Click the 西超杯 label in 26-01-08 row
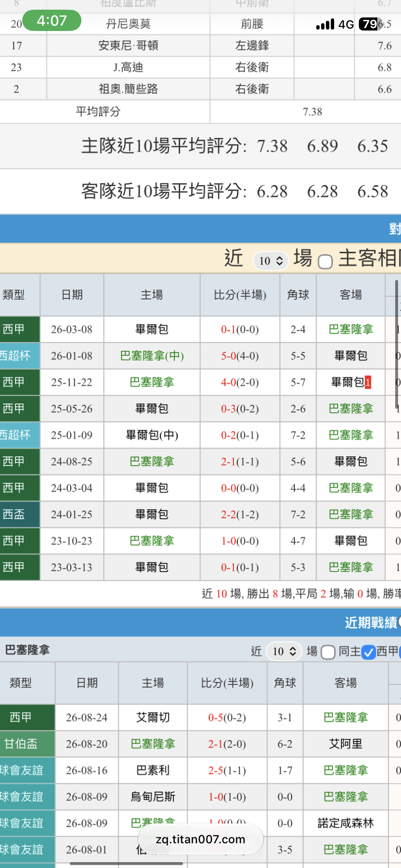This screenshot has width=401, height=868. point(15,356)
